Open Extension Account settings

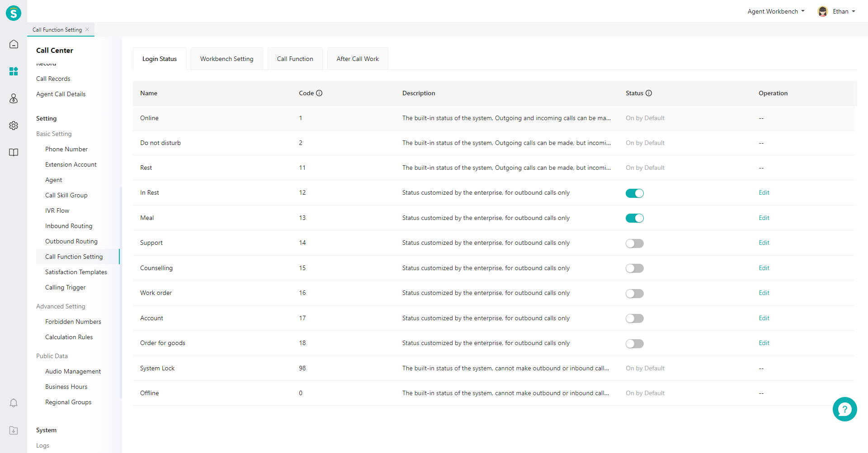tap(71, 164)
